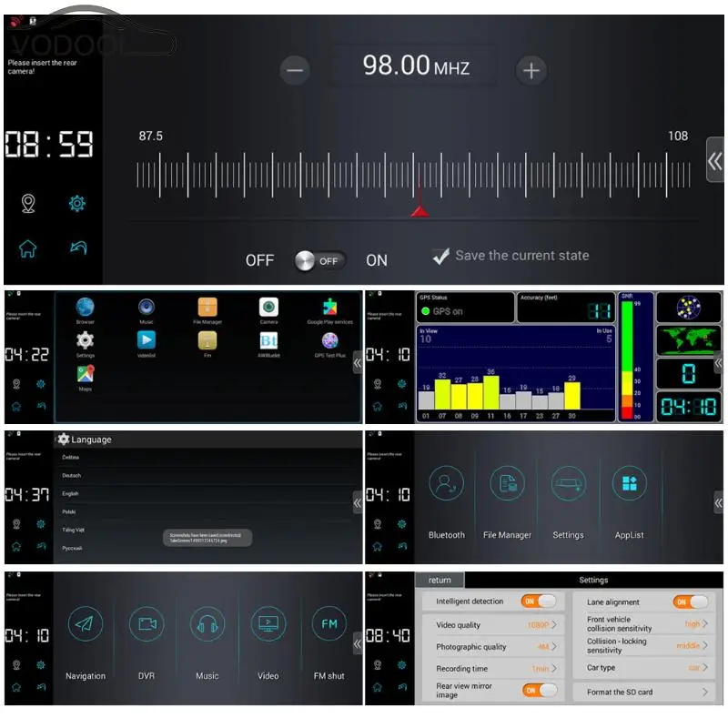Expand Video quality 1080P option
This screenshot has height=728, width=728.
(x=493, y=625)
